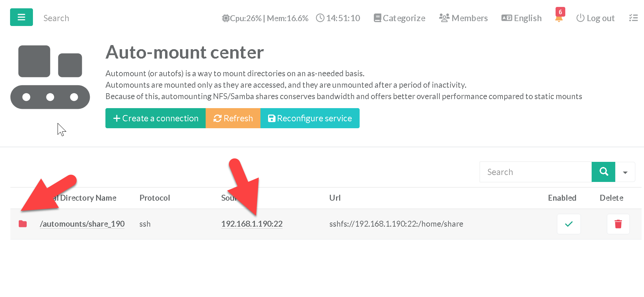Open the Categorize menu

tap(400, 18)
